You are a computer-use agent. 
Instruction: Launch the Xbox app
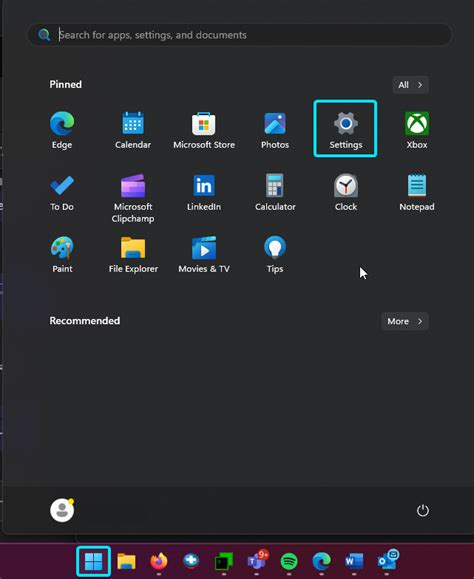[417, 130]
